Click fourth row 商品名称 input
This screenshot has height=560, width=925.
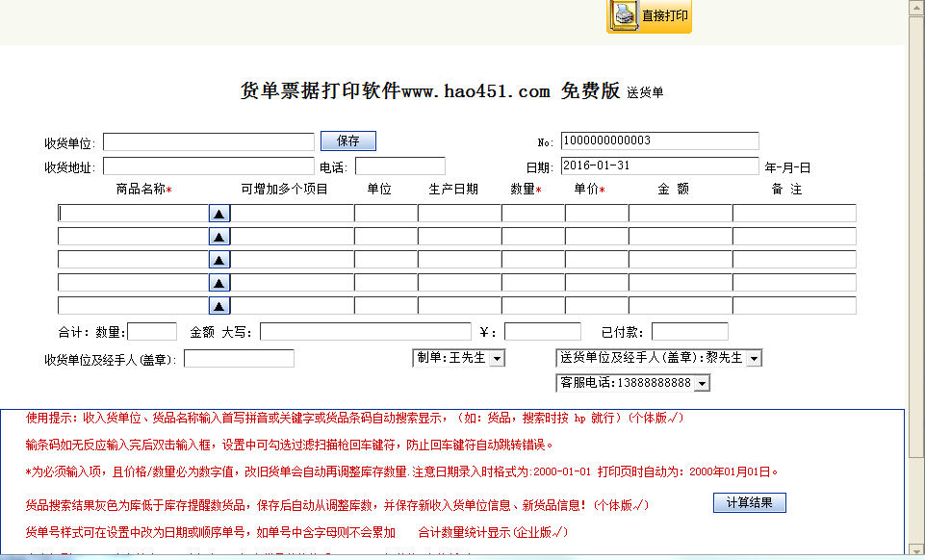[134, 282]
